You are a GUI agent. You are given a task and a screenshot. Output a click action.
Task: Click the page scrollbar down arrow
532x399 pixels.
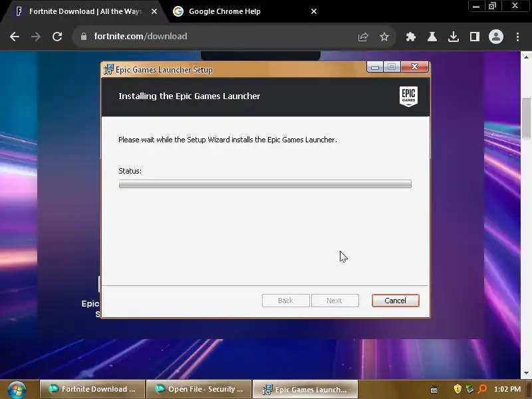tap(526, 373)
